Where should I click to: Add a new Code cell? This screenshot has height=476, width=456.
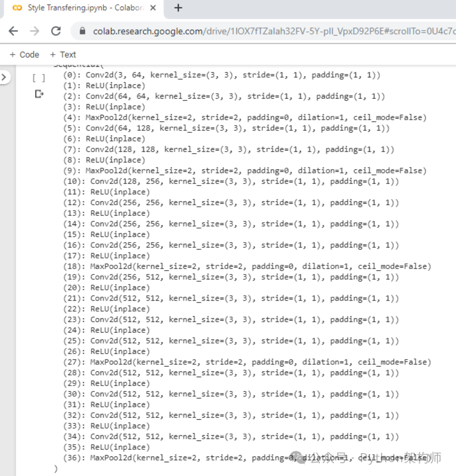coord(24,55)
